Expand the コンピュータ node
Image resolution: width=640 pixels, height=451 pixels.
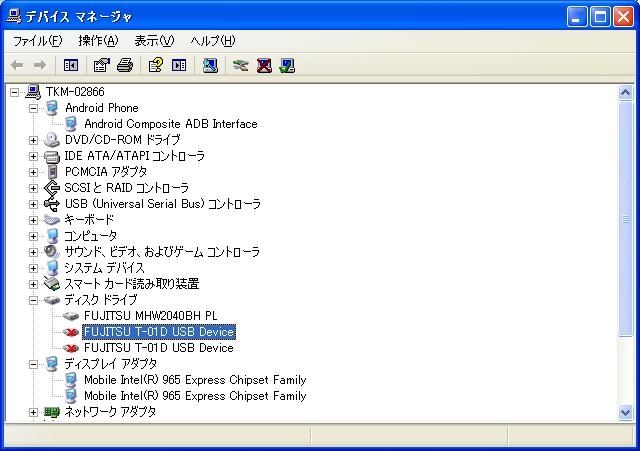[33, 236]
